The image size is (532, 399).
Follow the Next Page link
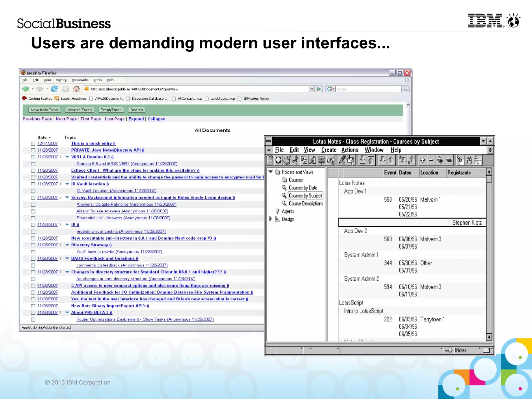coord(66,119)
